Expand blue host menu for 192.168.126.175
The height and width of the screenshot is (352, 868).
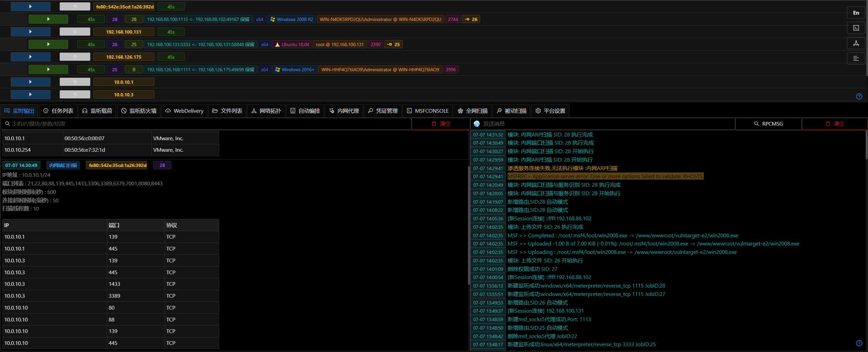point(31,57)
